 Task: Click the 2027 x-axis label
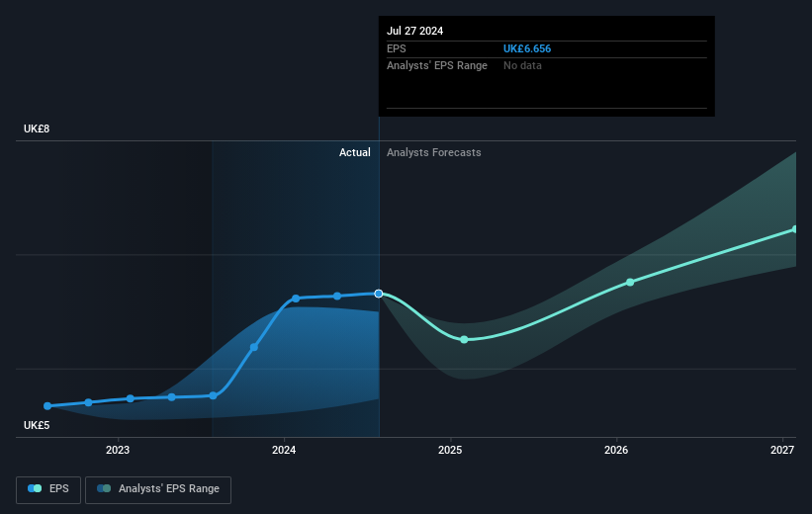pyautogui.click(x=782, y=450)
